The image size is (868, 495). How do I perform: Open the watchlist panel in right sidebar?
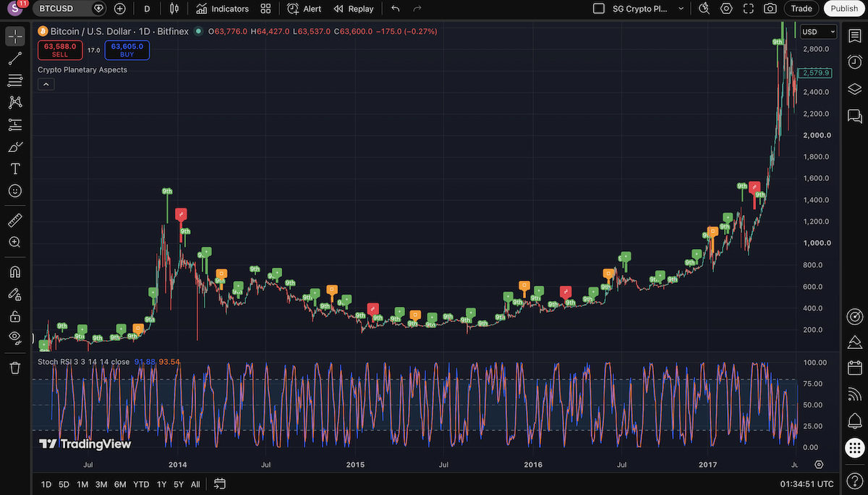pos(854,36)
